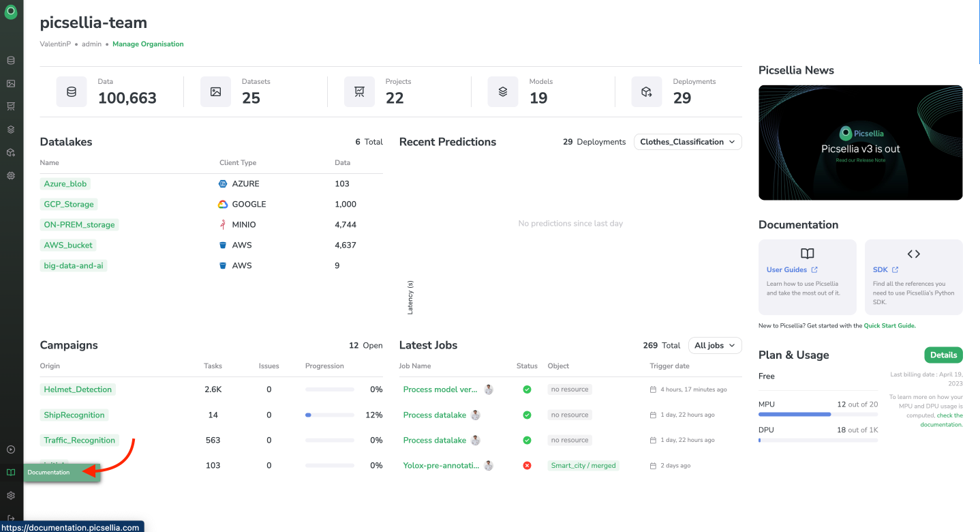The width and height of the screenshot is (980, 532).
Task: Click the logout icon at the sidebar bottom
Action: [11, 518]
